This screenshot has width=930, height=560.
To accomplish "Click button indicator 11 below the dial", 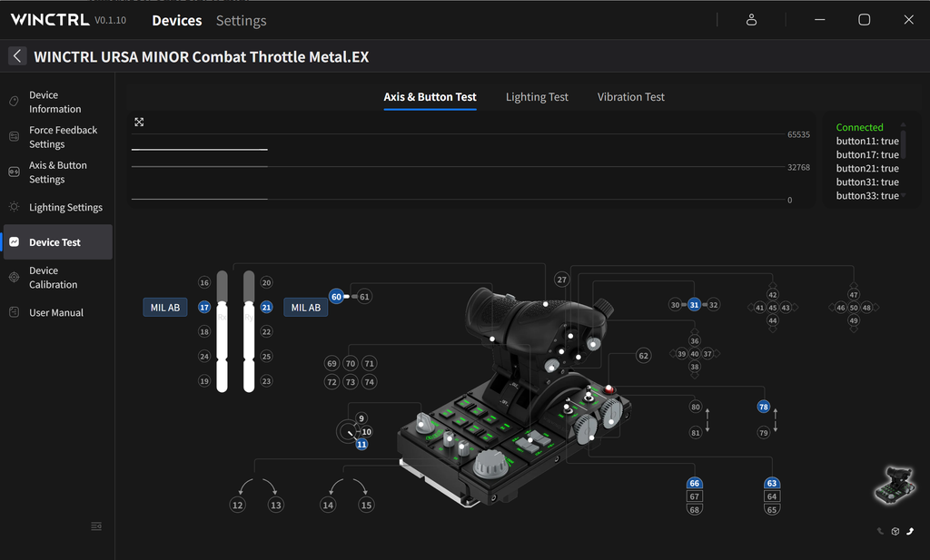I will [361, 445].
